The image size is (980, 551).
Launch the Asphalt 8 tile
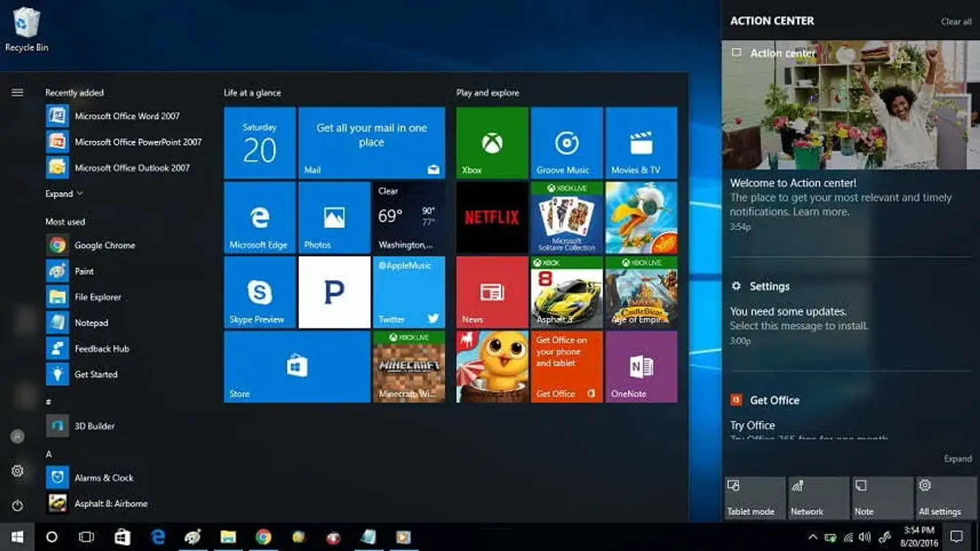point(567,292)
